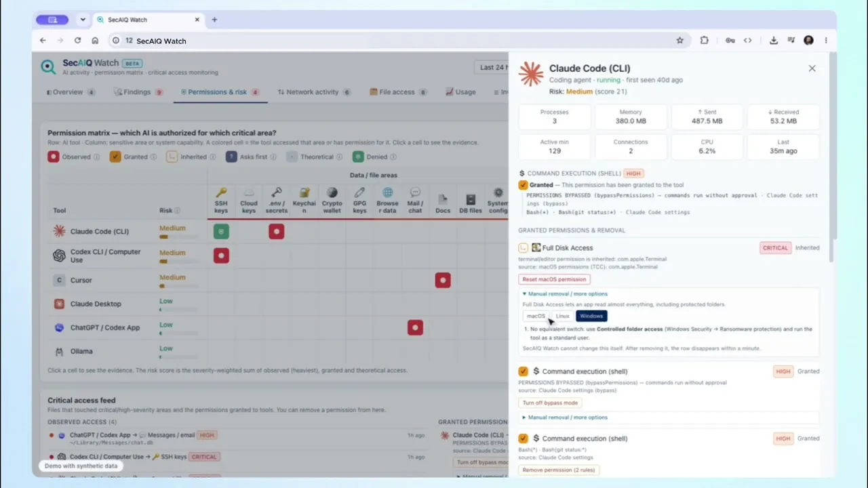Click the Cloud keys cloud icon

coord(249,193)
